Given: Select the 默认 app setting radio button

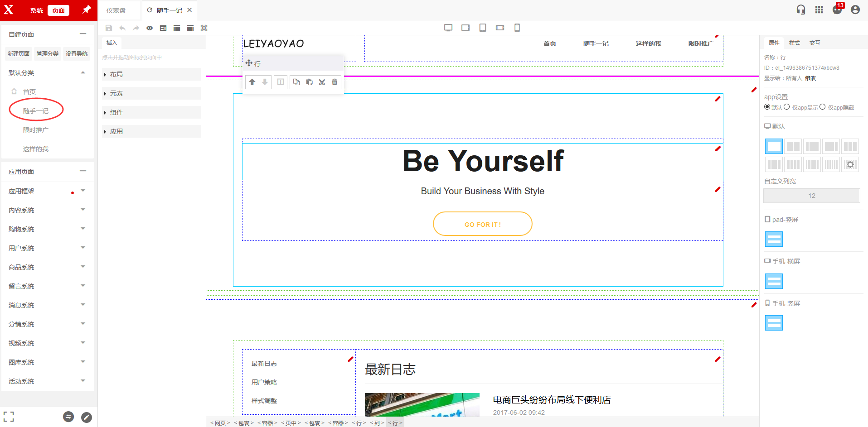Looking at the screenshot, I should click(x=767, y=107).
